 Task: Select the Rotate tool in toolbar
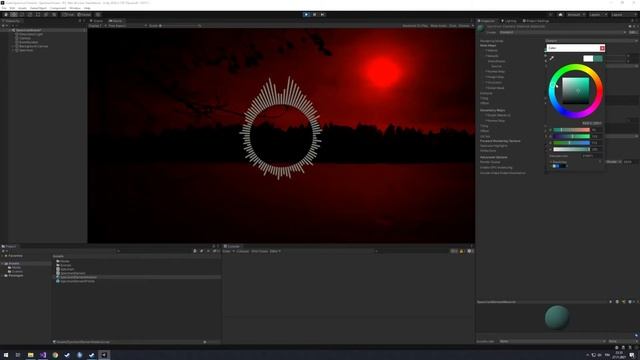(22, 15)
